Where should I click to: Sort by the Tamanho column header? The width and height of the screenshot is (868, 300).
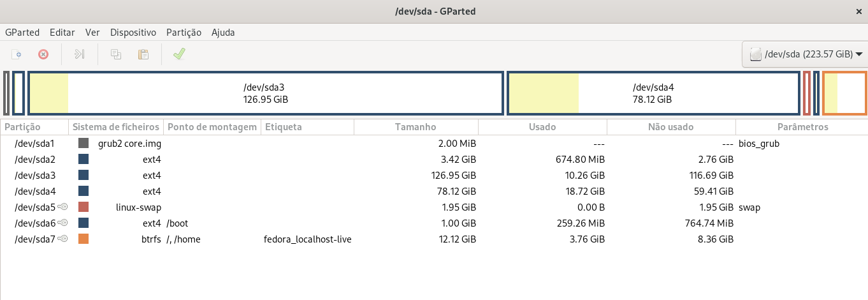coord(416,127)
